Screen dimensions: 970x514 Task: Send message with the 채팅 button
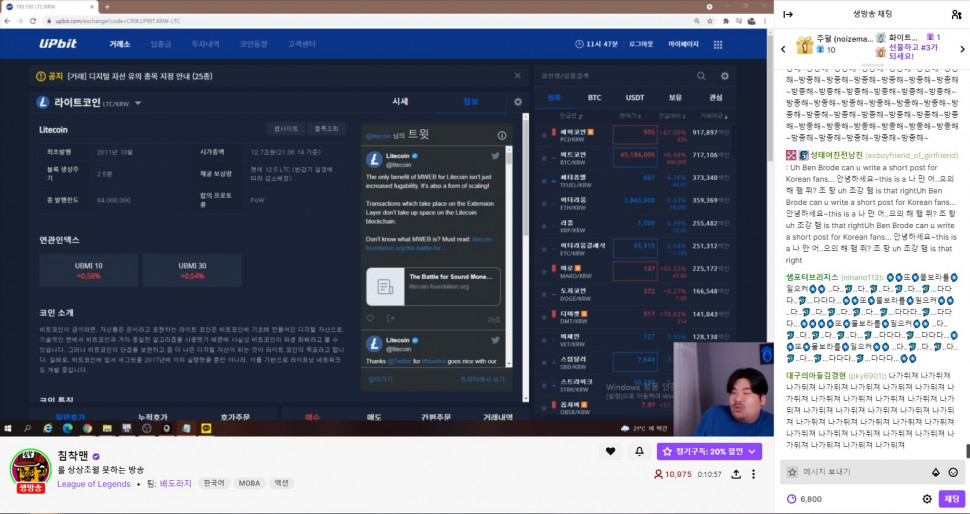pyautogui.click(x=951, y=499)
